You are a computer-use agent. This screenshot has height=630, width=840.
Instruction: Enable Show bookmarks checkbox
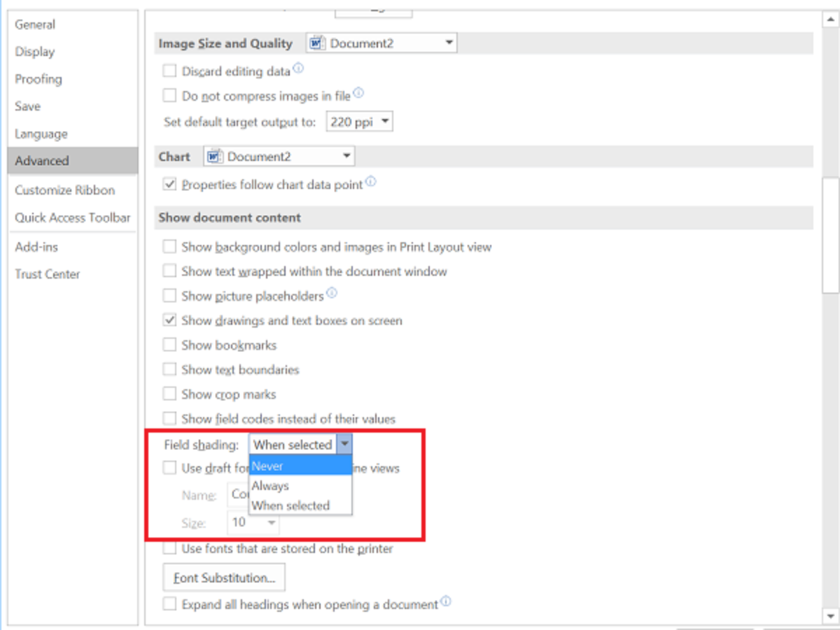point(169,345)
